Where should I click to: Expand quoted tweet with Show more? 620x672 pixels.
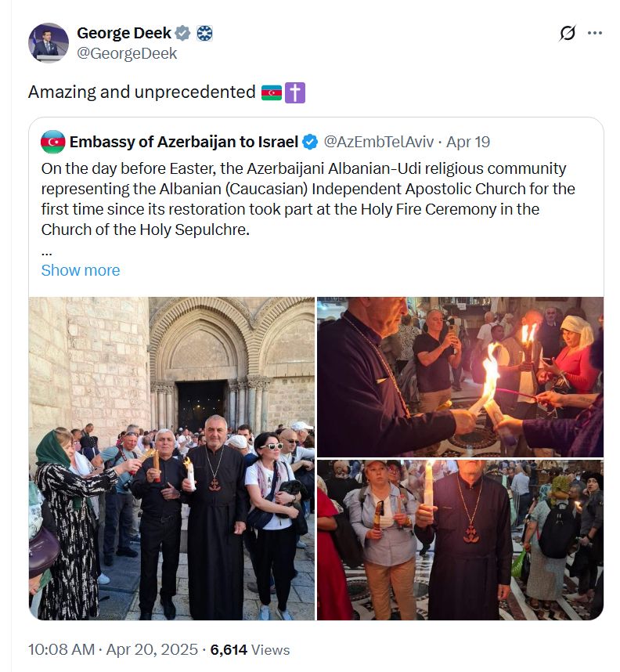(81, 270)
